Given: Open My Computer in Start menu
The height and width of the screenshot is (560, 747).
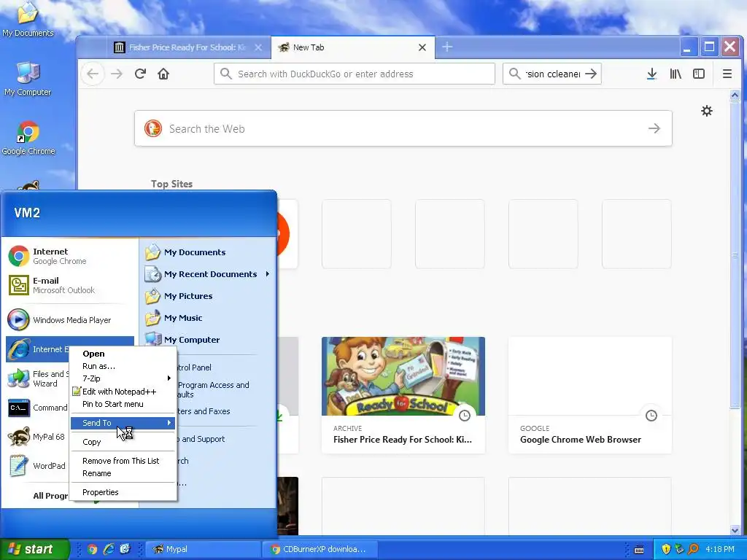Looking at the screenshot, I should click(x=208, y=340).
